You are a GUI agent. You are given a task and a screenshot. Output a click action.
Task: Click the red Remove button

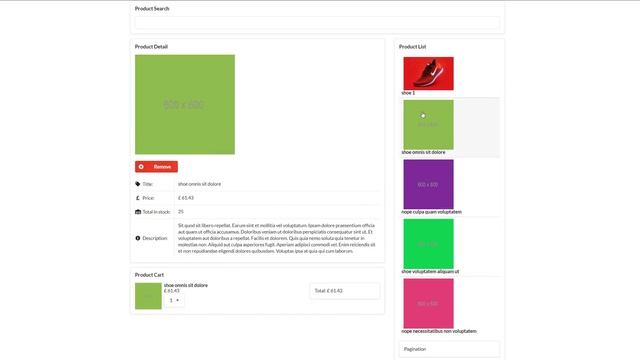[x=156, y=167]
